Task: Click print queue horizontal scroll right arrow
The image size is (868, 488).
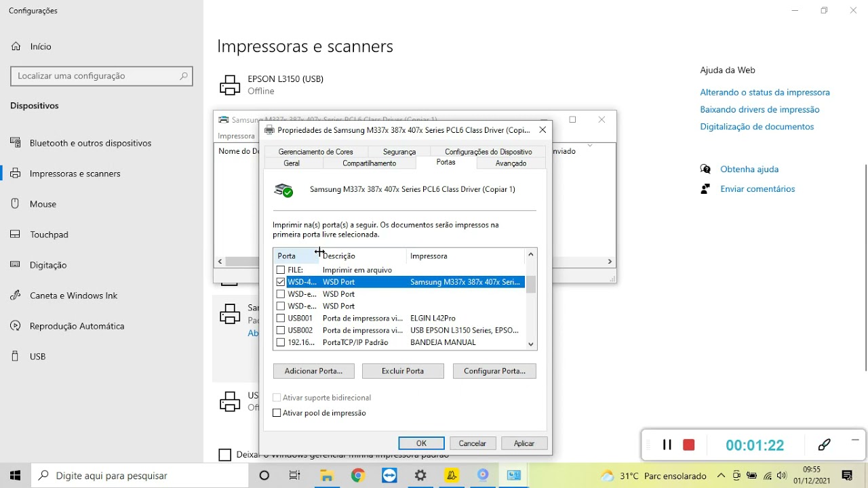Action: (x=610, y=262)
